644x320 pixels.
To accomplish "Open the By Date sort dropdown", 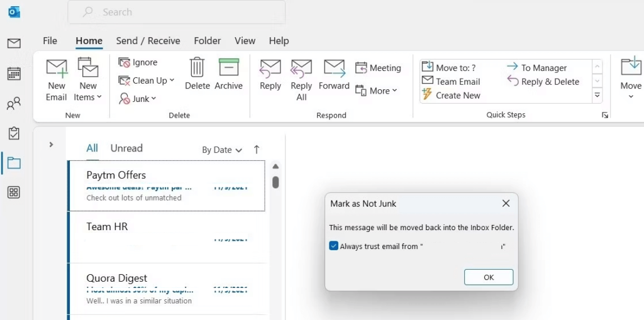I will pos(221,150).
